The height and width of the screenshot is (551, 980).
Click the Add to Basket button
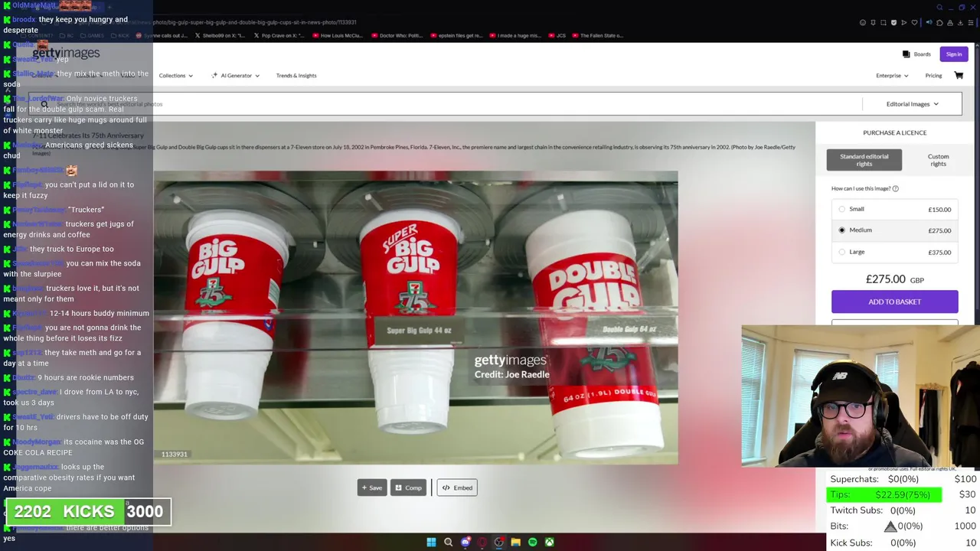(x=894, y=302)
